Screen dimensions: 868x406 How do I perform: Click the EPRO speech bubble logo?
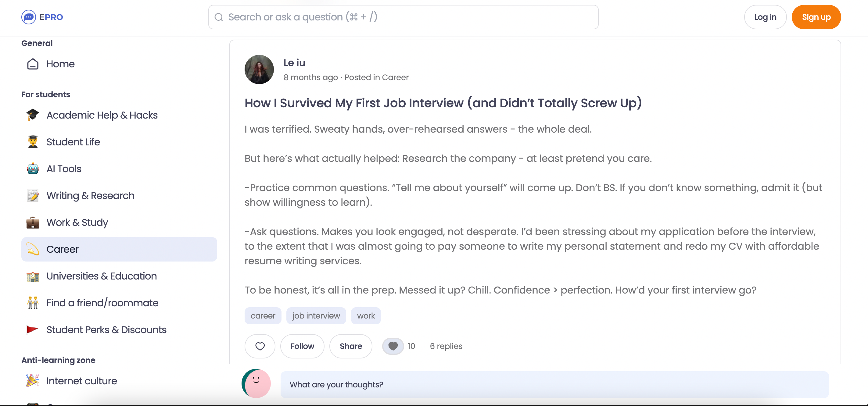[x=29, y=17]
